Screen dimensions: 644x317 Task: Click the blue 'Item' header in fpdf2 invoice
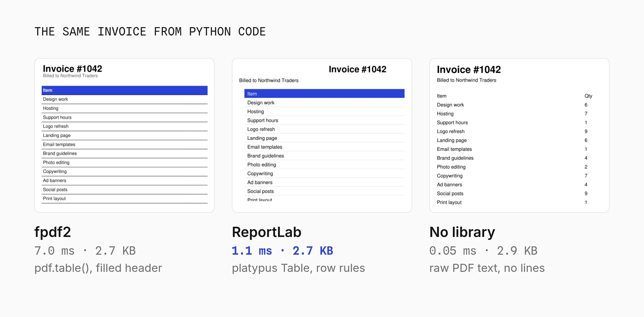pyautogui.click(x=125, y=90)
